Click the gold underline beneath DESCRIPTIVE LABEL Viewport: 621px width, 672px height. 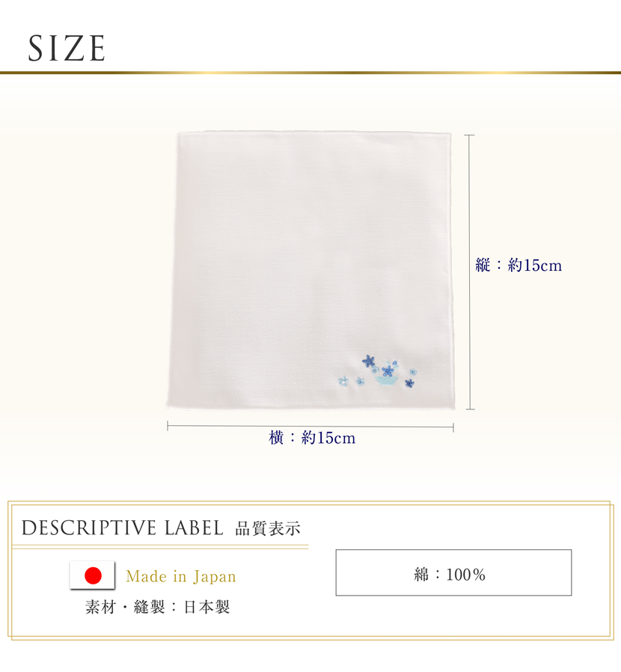tap(160, 547)
